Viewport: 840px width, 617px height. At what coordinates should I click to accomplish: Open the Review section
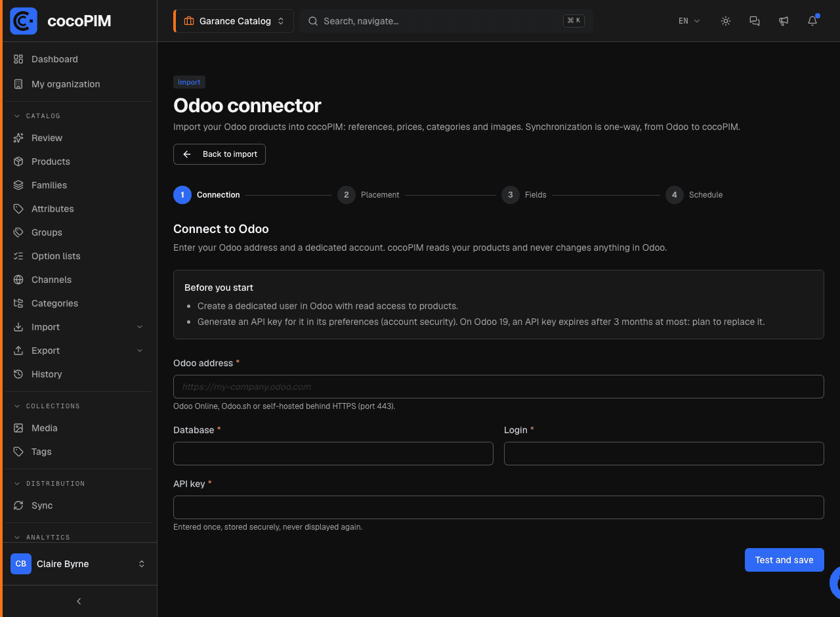tap(79, 138)
